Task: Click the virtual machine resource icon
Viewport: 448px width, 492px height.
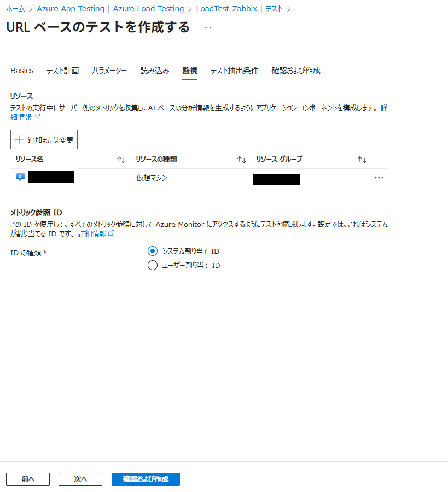Action: tap(20, 177)
